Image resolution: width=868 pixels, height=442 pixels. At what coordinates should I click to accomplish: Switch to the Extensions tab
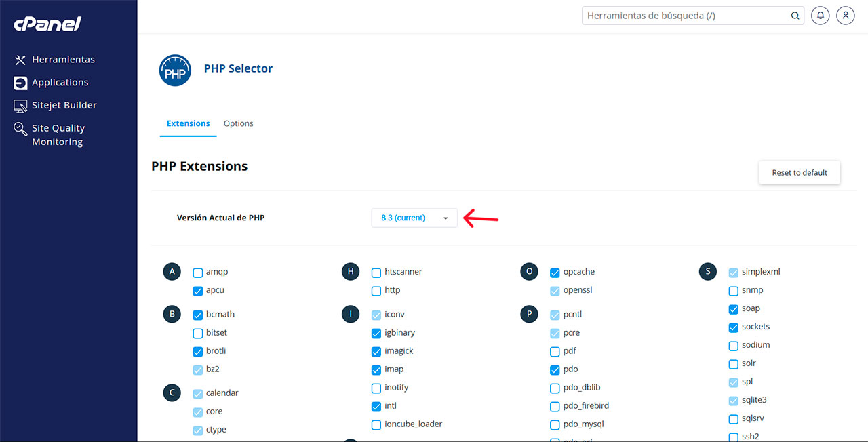pos(189,123)
